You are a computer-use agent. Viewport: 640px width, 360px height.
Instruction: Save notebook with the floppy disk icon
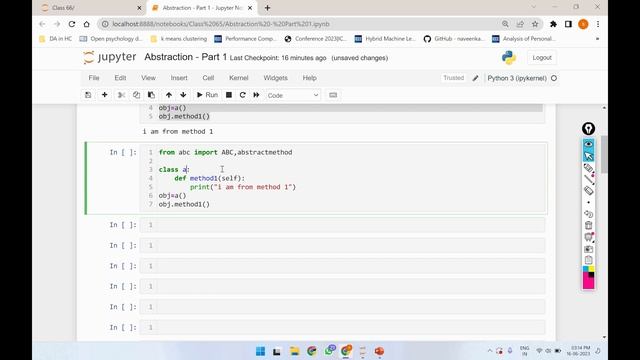(88, 95)
